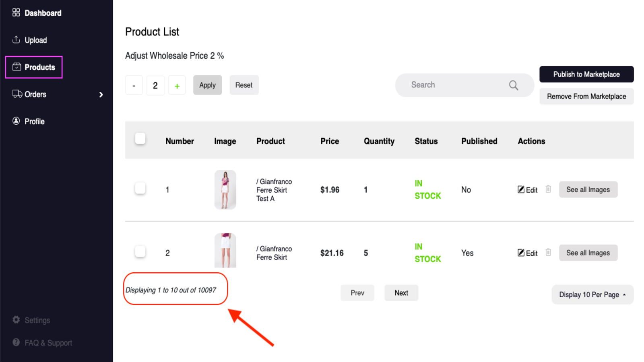Click the search magnifier icon
Screen dimensions: 644x362
click(x=513, y=85)
